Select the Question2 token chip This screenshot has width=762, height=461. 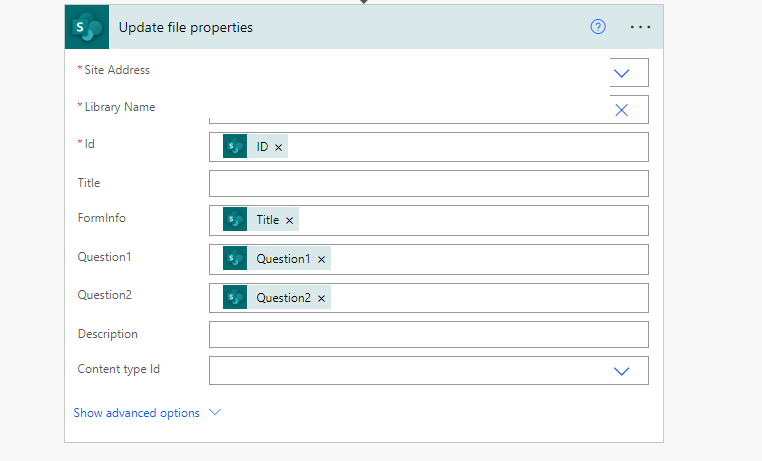282,298
